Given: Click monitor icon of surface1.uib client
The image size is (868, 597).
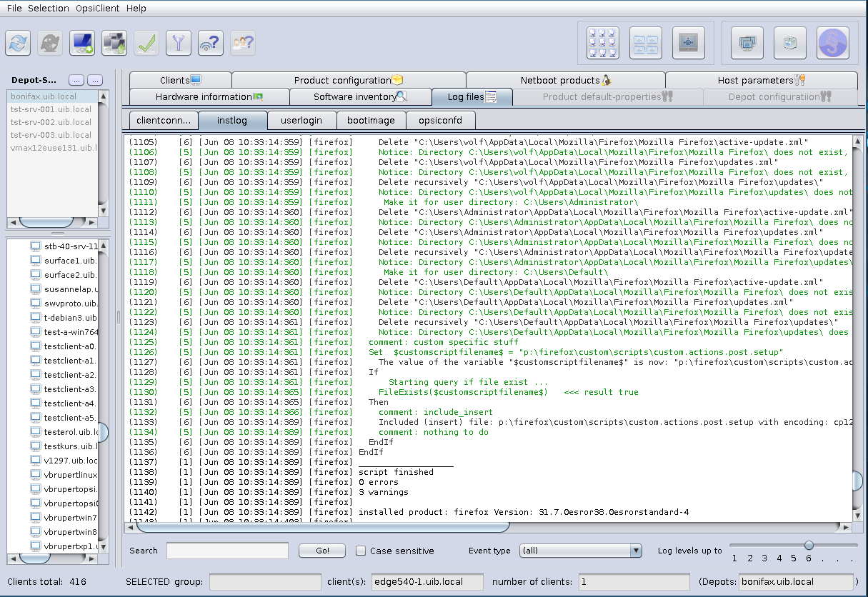Looking at the screenshot, I should [x=36, y=261].
